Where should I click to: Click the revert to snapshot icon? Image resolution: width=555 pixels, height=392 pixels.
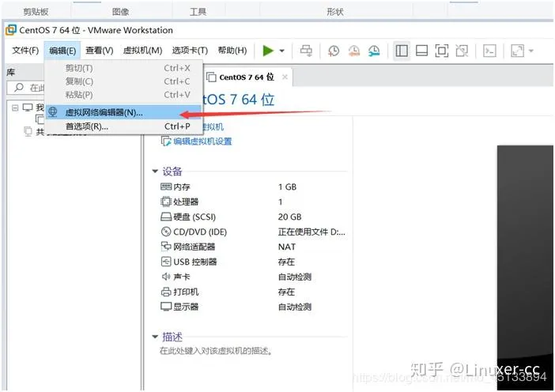[354, 51]
